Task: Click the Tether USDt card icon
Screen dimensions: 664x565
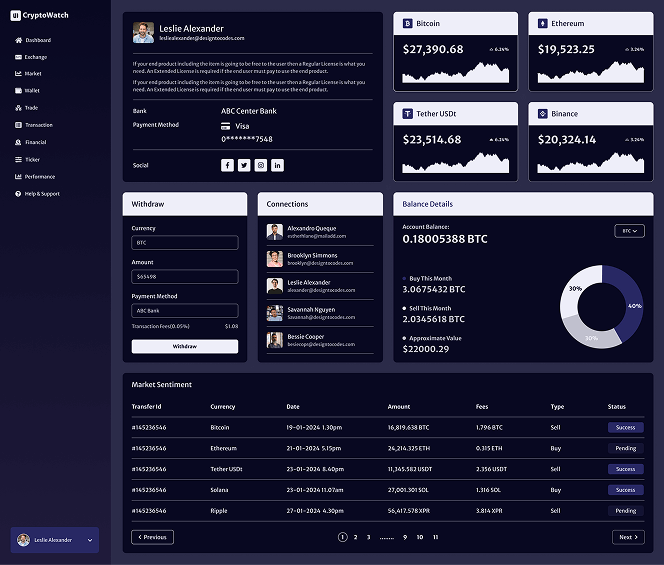Action: point(408,114)
